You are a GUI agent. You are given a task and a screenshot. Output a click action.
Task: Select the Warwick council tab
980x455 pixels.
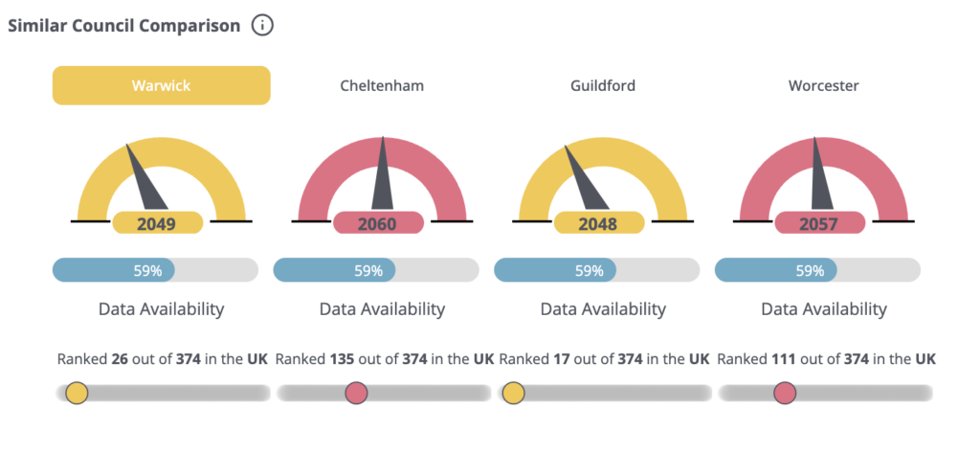pos(161,85)
